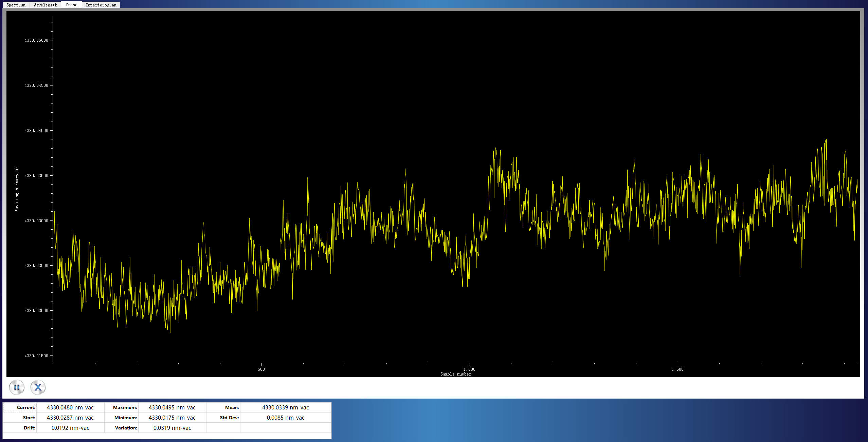Click the Minimum wavelength value
Image resolution: width=868 pixels, height=442 pixels.
pos(172,418)
